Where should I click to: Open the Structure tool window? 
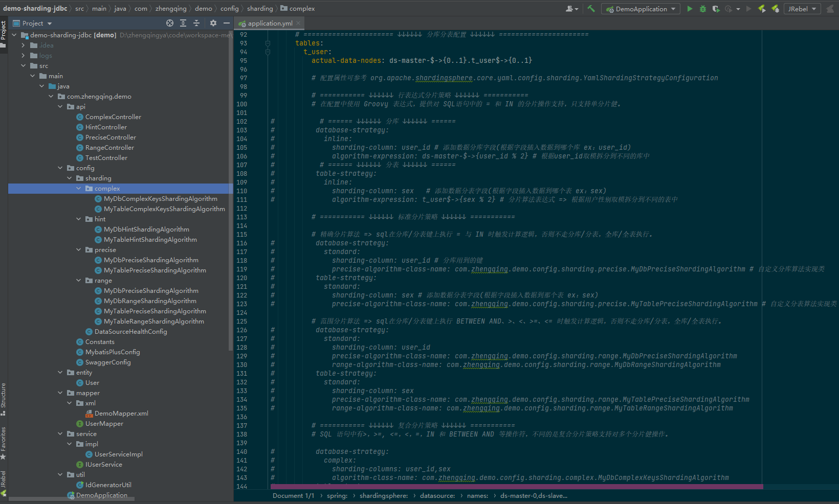(4, 399)
